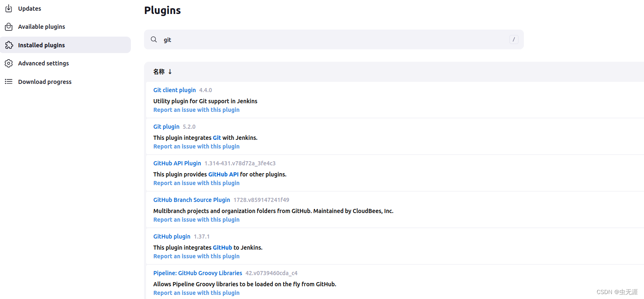Click the Download progress list icon
This screenshot has width=644, height=299.
coord(9,81)
